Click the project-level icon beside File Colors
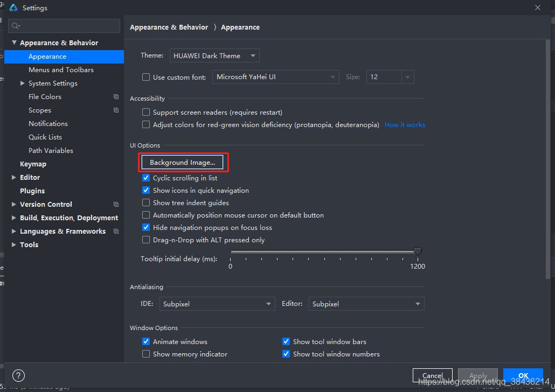Viewport: 555px width, 392px height. click(x=116, y=96)
